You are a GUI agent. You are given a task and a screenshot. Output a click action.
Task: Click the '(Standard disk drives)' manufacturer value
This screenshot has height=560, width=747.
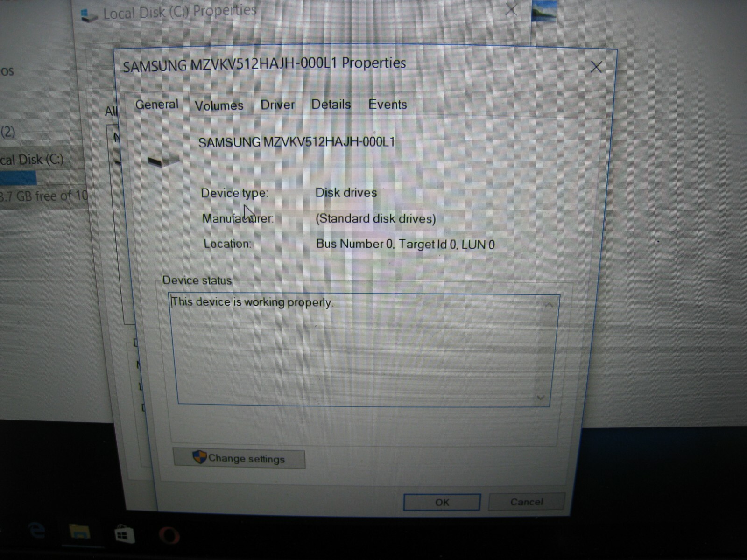(375, 218)
